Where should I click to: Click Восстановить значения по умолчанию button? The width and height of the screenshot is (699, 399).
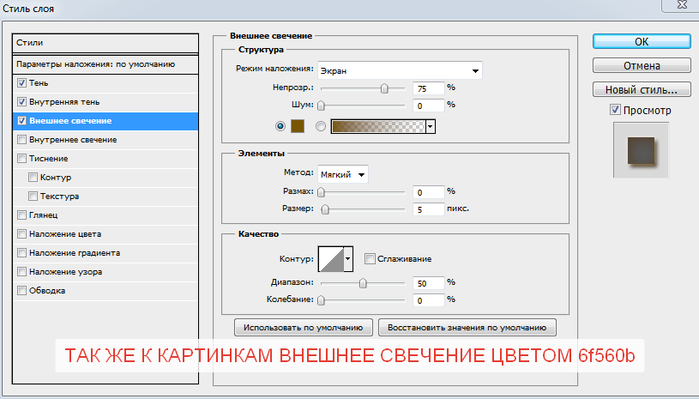pos(467,328)
